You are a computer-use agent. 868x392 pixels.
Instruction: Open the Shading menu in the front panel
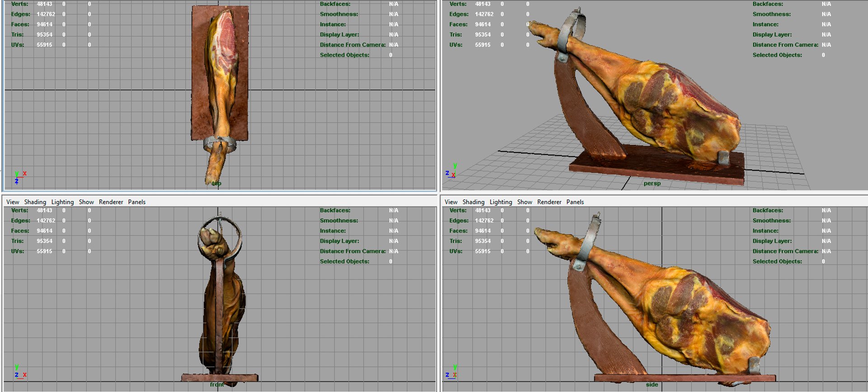point(35,202)
